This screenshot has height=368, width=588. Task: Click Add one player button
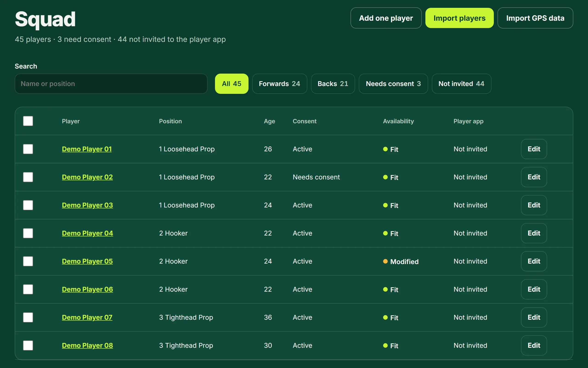click(x=386, y=18)
